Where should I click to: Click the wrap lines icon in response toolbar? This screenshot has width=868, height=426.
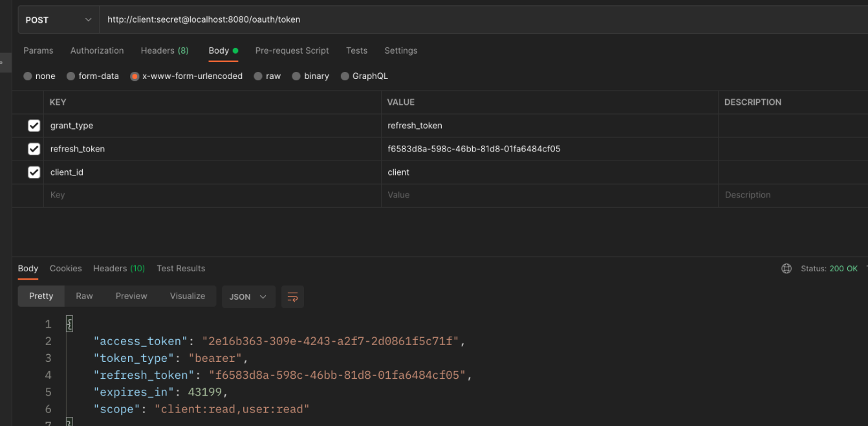point(292,297)
